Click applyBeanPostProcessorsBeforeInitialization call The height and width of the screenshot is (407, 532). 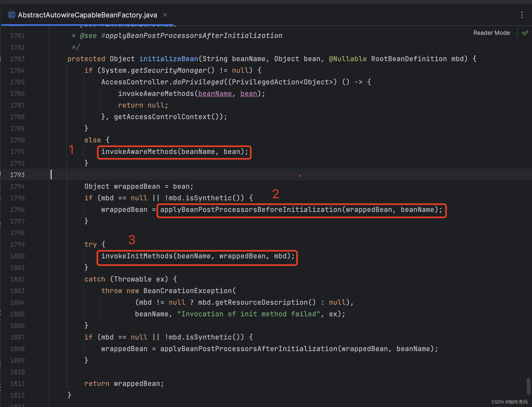coord(250,210)
